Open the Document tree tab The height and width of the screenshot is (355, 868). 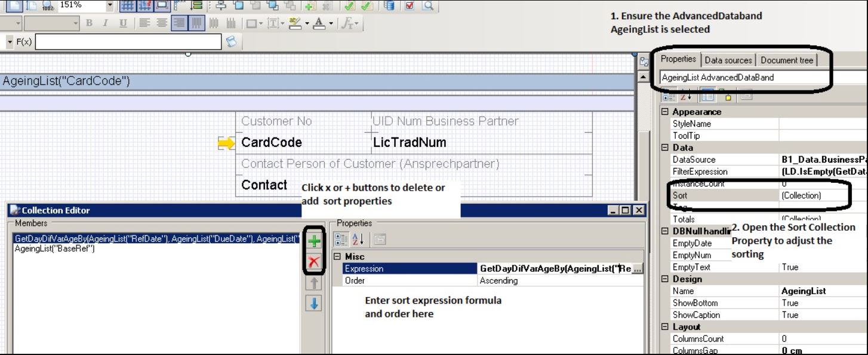(x=786, y=60)
